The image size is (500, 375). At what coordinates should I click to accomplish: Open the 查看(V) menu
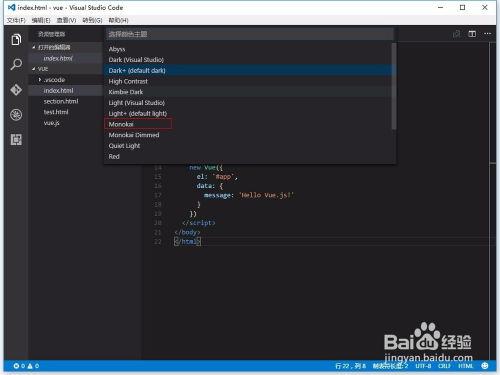click(x=66, y=20)
